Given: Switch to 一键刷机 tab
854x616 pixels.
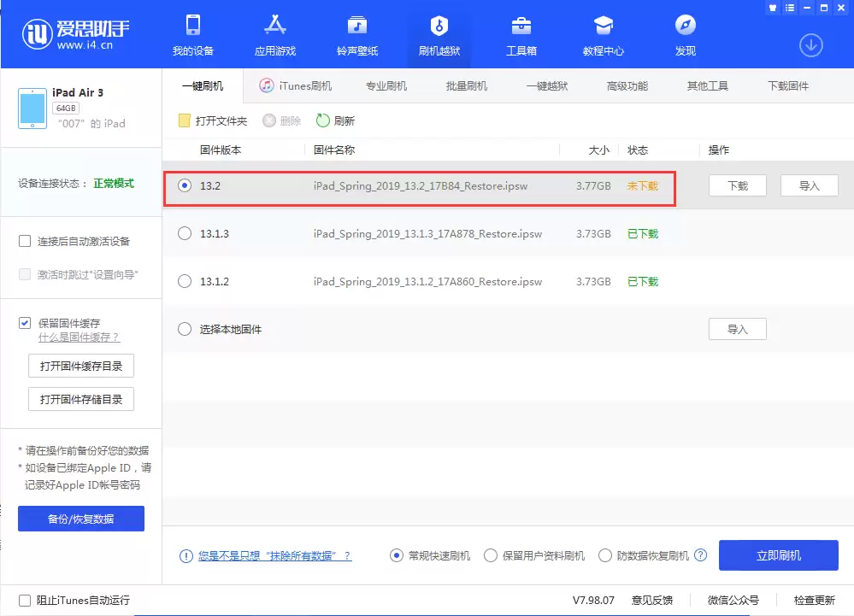Looking at the screenshot, I should pyautogui.click(x=203, y=86).
